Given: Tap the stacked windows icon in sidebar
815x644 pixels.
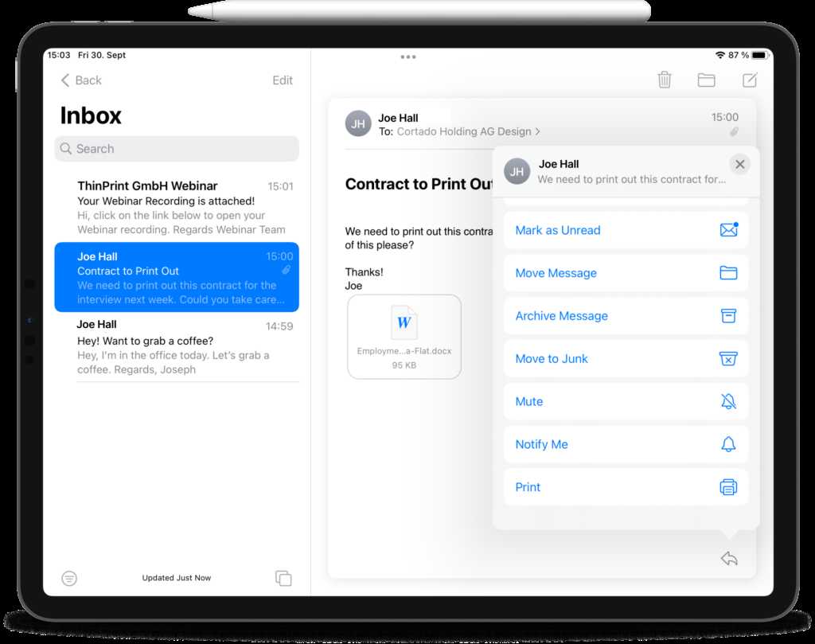Looking at the screenshot, I should (283, 579).
